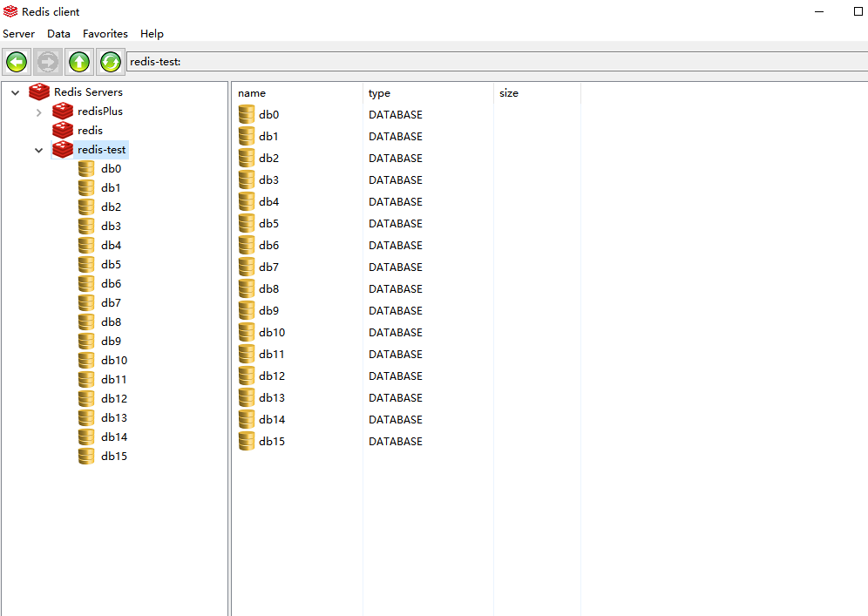868x616 pixels.
Task: Click the db9 database icon in tree
Action: 86,342
